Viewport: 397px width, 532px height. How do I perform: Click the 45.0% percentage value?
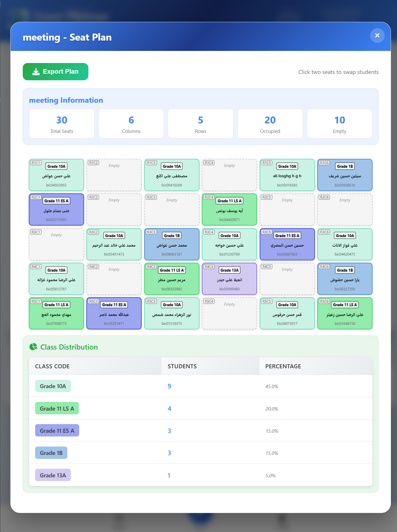(272, 386)
